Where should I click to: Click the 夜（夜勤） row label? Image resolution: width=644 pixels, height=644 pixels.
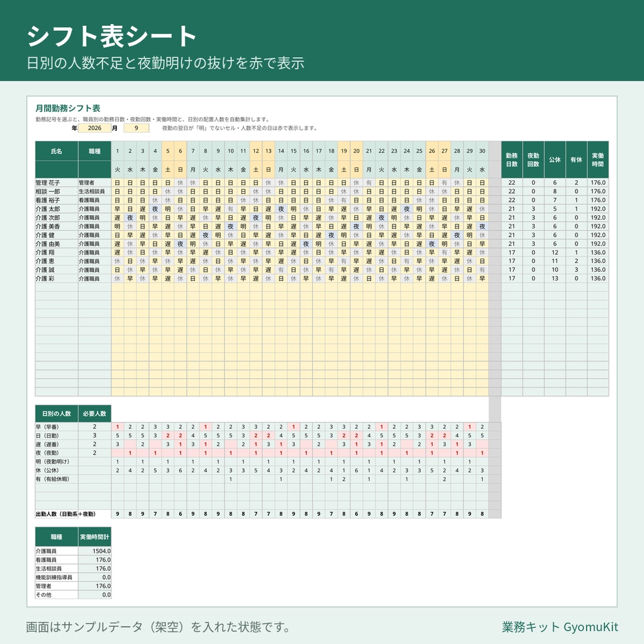57,453
